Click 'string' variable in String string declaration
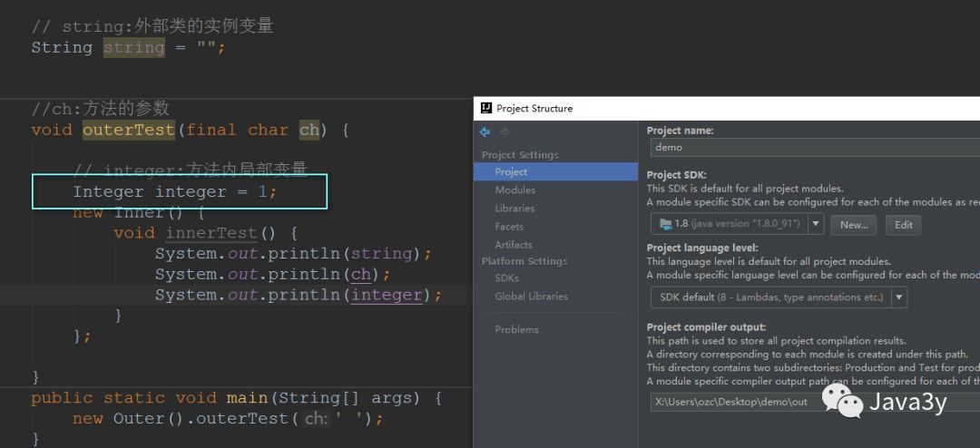The height and width of the screenshot is (448, 980). pos(133,47)
